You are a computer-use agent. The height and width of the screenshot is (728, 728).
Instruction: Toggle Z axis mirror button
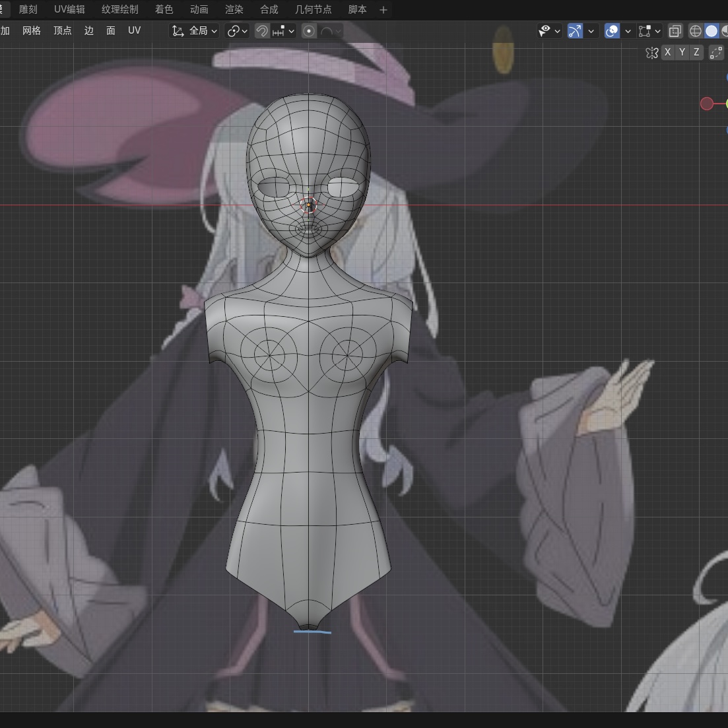696,52
